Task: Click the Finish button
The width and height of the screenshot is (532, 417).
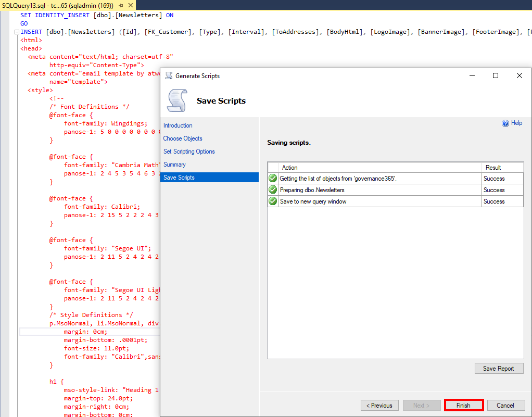Action: pos(463,406)
